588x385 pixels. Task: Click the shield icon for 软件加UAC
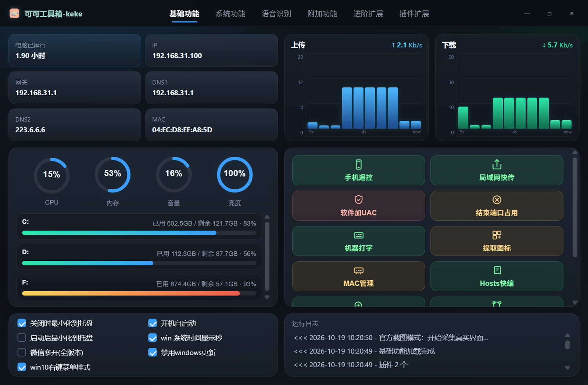click(359, 200)
